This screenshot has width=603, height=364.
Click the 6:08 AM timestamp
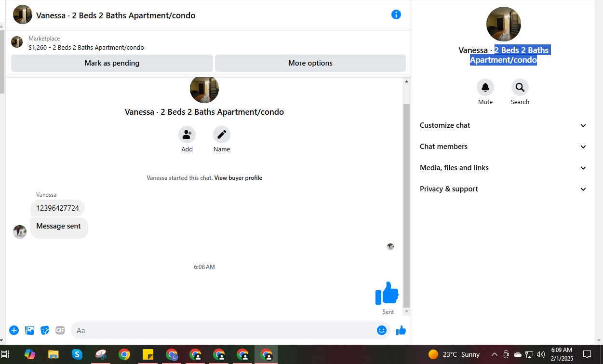[204, 267]
